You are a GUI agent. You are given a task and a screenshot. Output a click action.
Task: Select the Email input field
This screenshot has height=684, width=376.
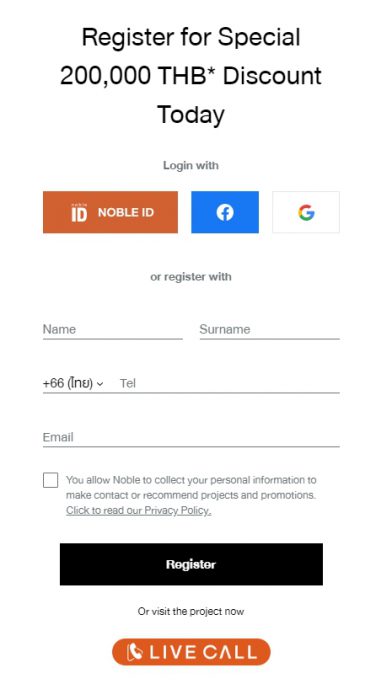(x=191, y=438)
